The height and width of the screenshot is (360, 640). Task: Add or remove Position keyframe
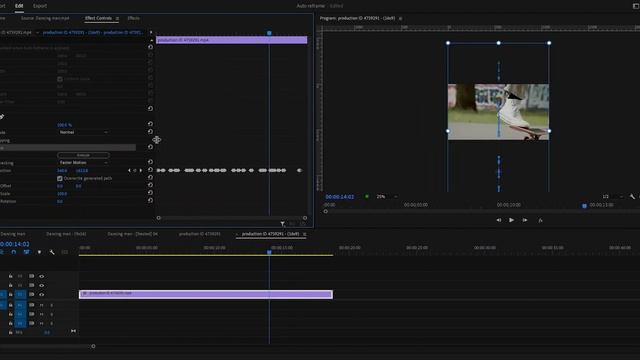click(x=135, y=171)
